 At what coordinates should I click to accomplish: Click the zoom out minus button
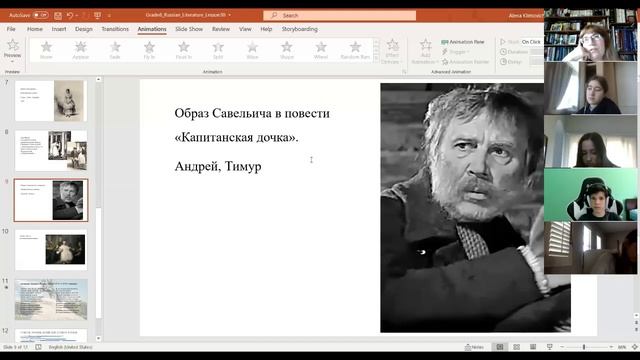pyautogui.click(x=562, y=347)
